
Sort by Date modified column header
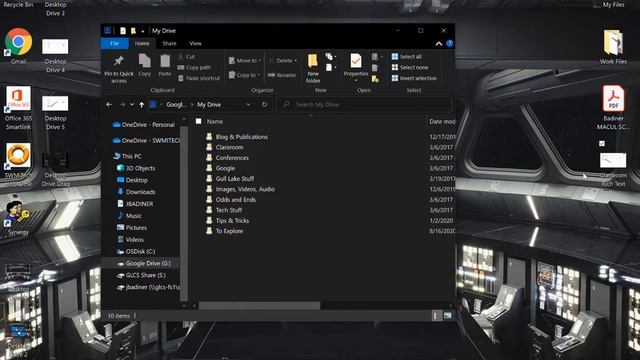click(x=442, y=121)
